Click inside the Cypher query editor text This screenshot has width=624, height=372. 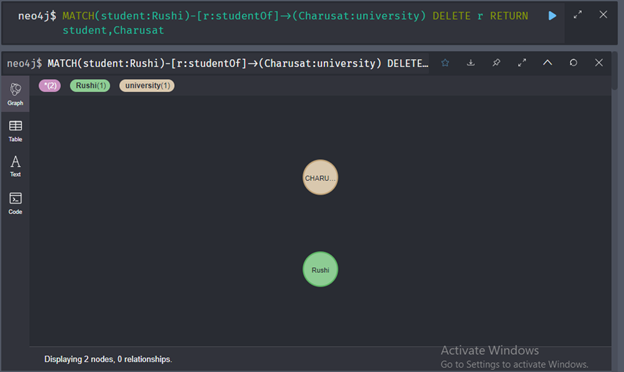[x=294, y=23]
